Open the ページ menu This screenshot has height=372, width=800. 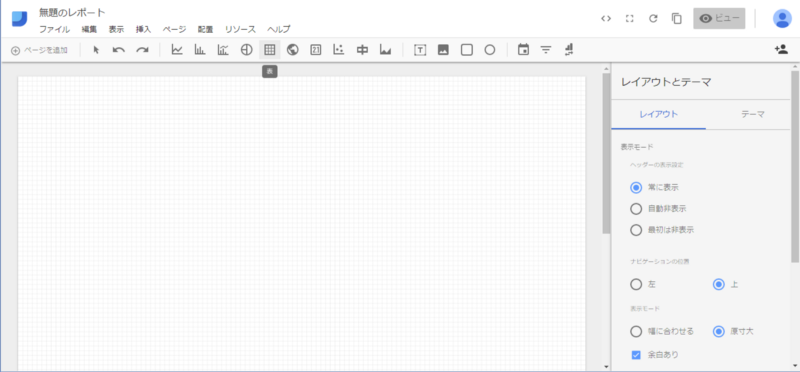click(x=174, y=30)
